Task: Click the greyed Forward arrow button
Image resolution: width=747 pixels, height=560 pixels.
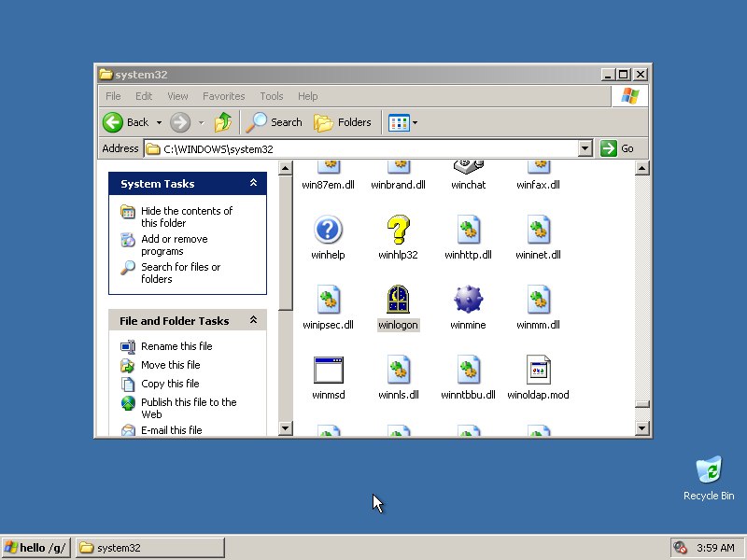Action: 180,122
